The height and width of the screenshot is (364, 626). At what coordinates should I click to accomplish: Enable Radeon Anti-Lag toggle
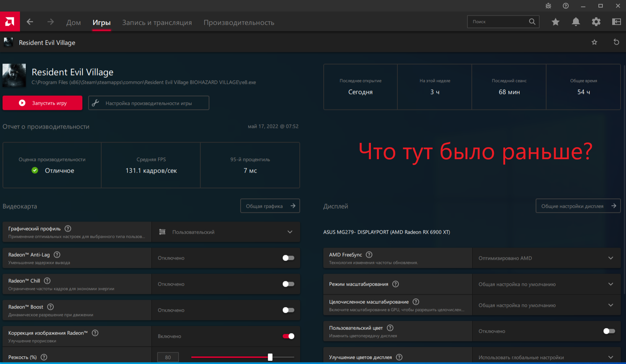click(289, 258)
